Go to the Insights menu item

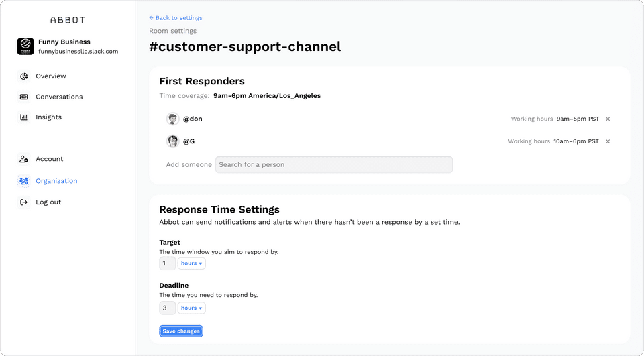tap(48, 117)
